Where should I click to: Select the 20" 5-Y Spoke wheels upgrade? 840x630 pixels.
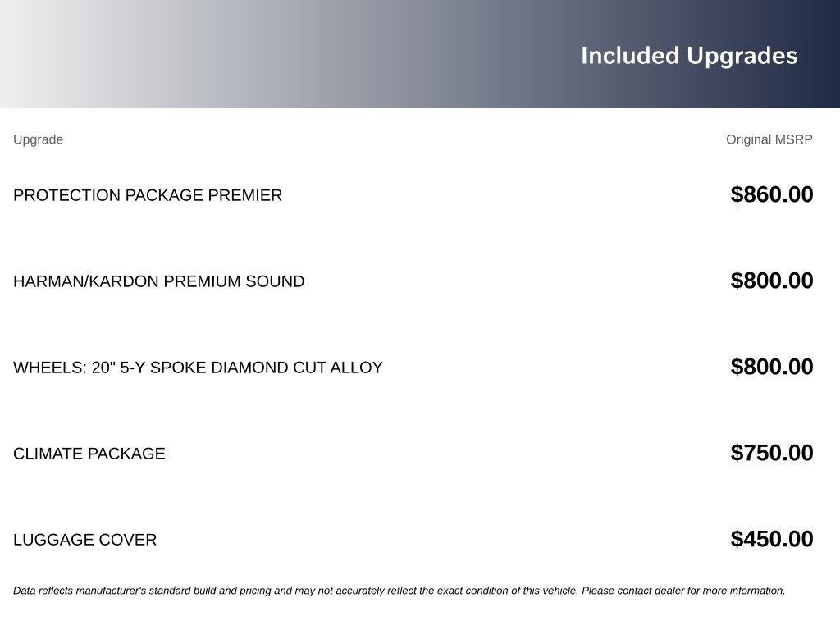[198, 368]
